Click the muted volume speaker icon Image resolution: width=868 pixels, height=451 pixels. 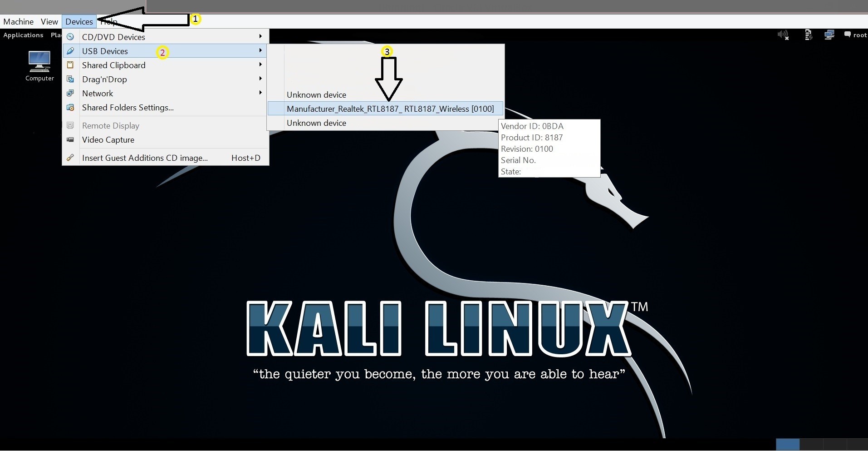pyautogui.click(x=783, y=35)
